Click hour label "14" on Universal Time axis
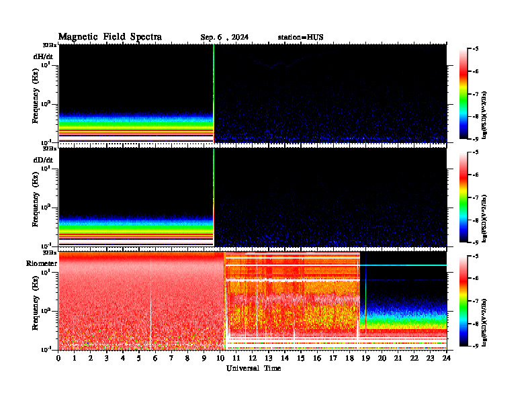 (285, 359)
